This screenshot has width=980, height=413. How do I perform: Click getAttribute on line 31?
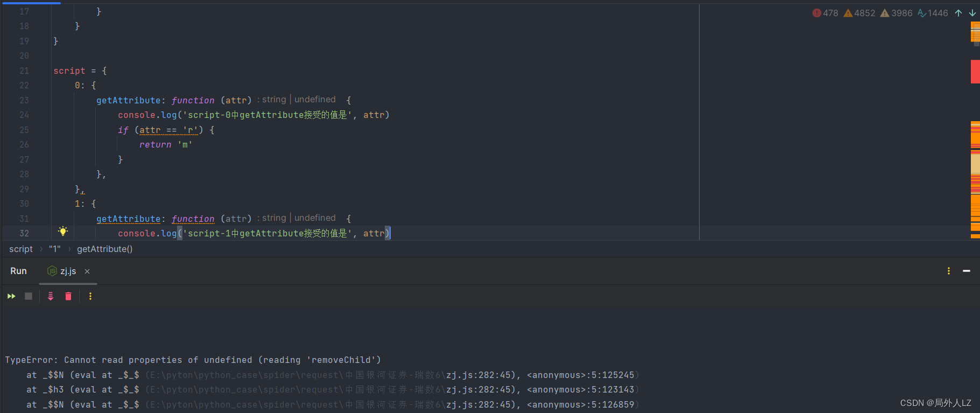pyautogui.click(x=128, y=219)
